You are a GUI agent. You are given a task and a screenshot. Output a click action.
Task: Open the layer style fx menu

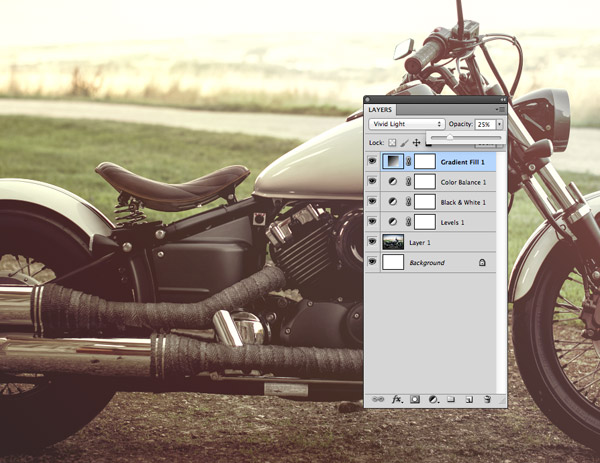coord(396,398)
